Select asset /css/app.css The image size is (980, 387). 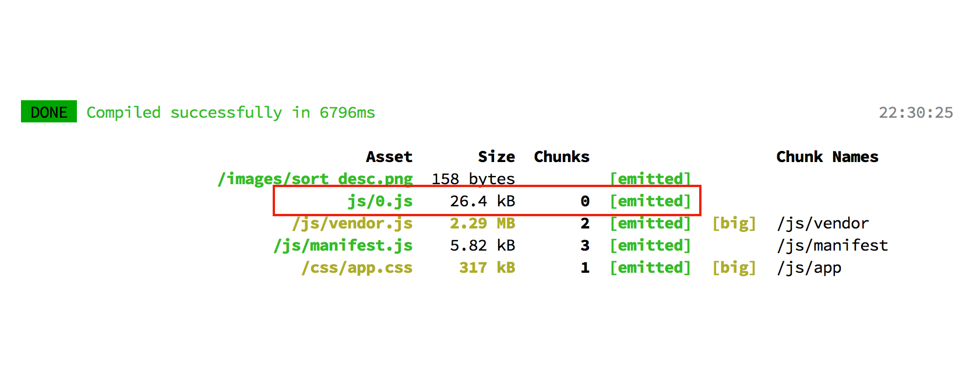point(357,268)
